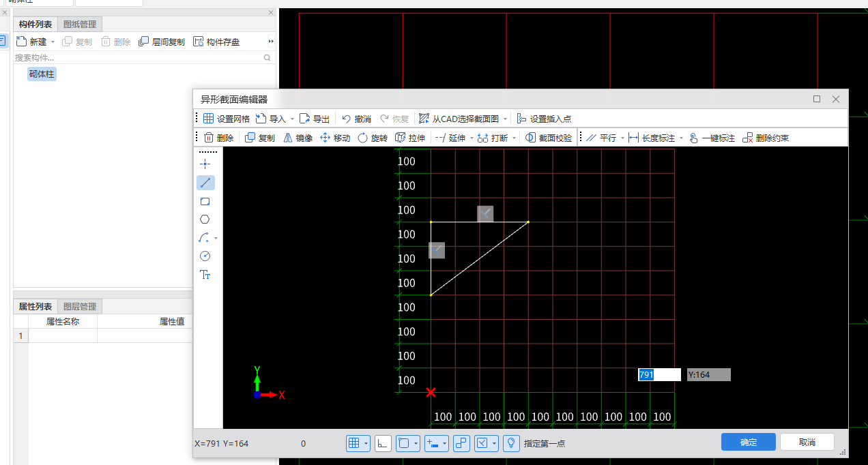Viewport: 868px width, 465px height.
Task: Select the text annotation tool
Action: click(x=205, y=275)
